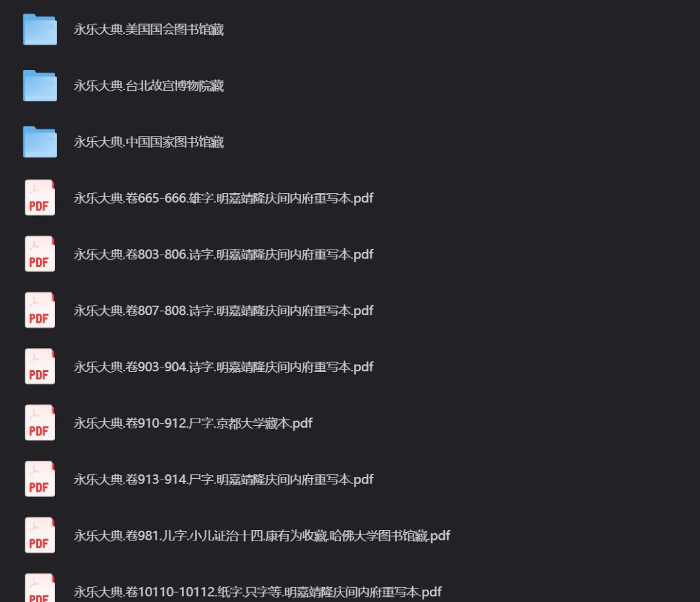Click PDF icon of 卷981 儿字 file

point(40,535)
